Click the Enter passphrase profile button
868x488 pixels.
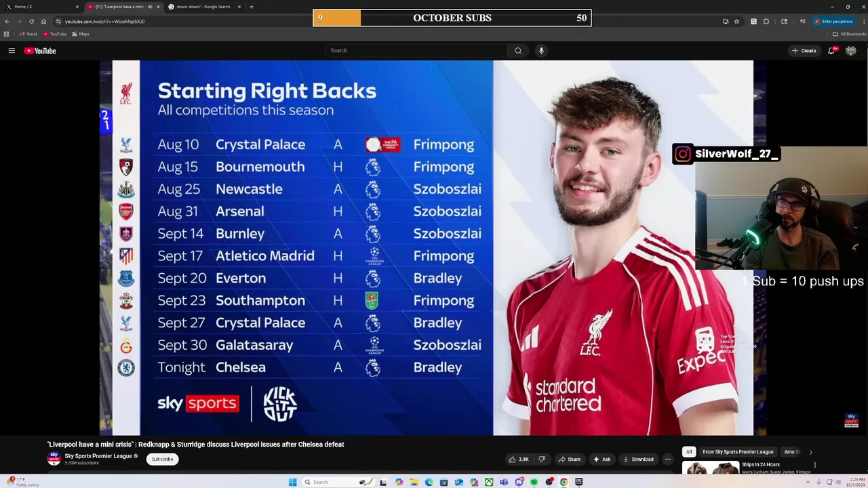[834, 21]
